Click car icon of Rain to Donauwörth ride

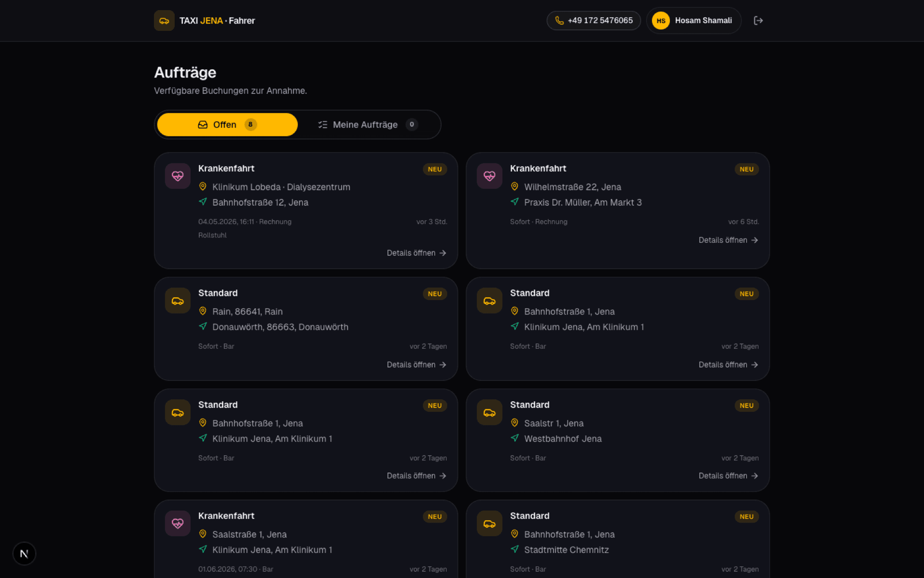pos(178,301)
